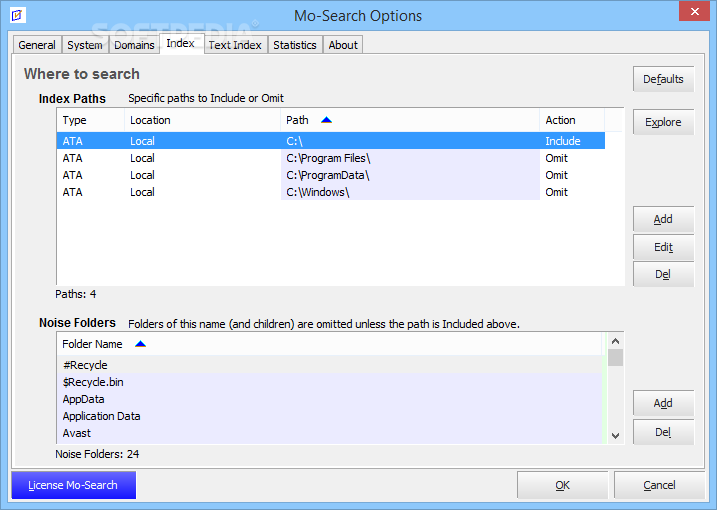Delete the selected index path
The image size is (717, 510).
(663, 274)
